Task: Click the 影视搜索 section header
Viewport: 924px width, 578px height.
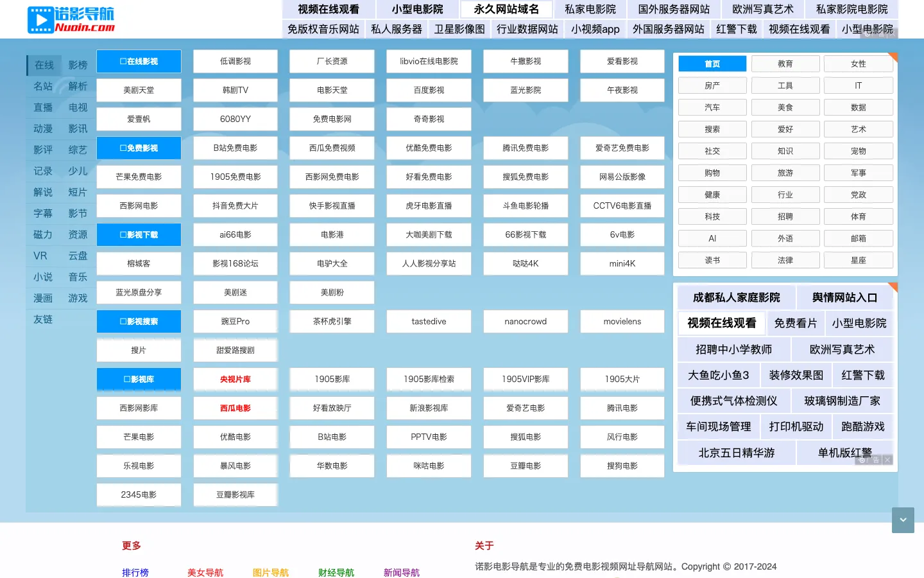Action: click(x=139, y=322)
